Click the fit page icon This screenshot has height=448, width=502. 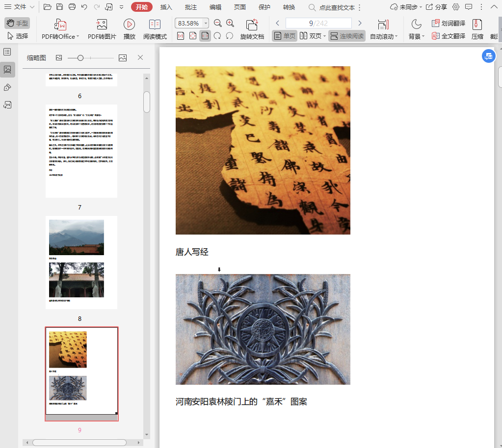coord(193,36)
